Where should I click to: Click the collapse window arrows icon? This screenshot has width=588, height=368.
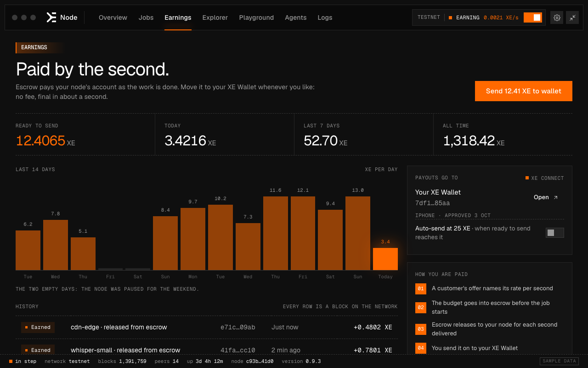[572, 17]
